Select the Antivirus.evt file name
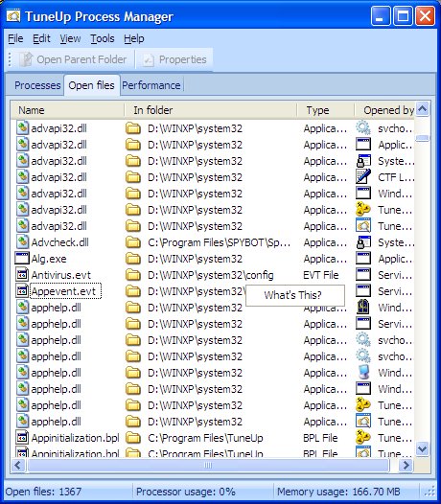This screenshot has height=504, width=441. [61, 275]
